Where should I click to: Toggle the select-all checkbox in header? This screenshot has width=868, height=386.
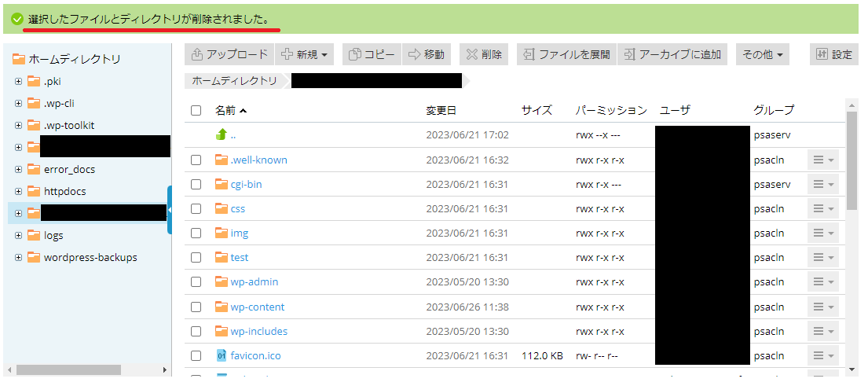pyautogui.click(x=196, y=111)
